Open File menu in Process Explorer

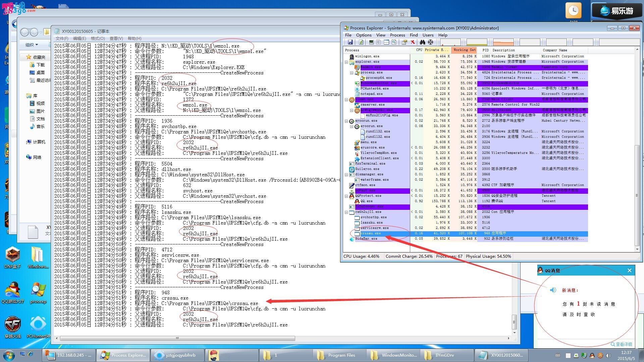(x=348, y=35)
